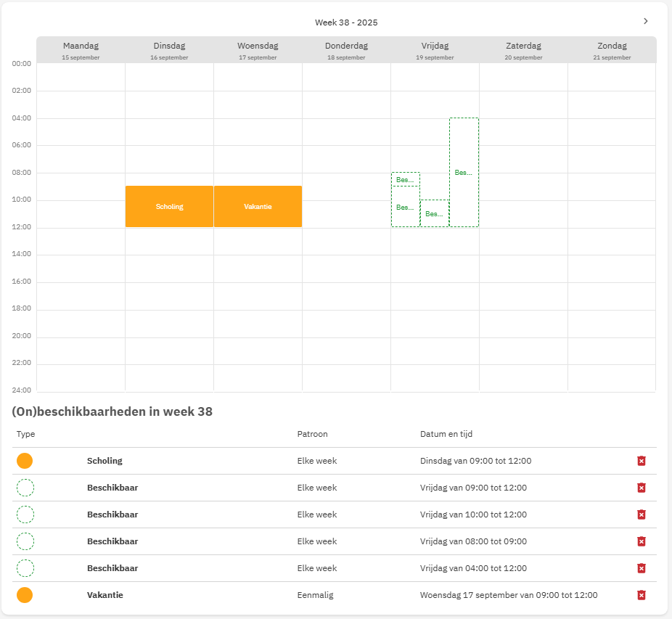Click orange circle icon for Vakantie row
Image resolution: width=672 pixels, height=619 pixels.
pos(25,595)
